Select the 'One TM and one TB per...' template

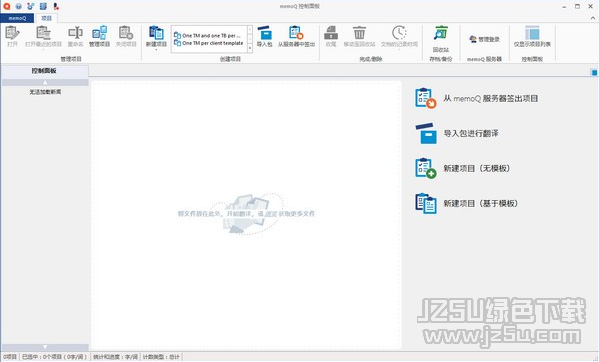coord(207,36)
